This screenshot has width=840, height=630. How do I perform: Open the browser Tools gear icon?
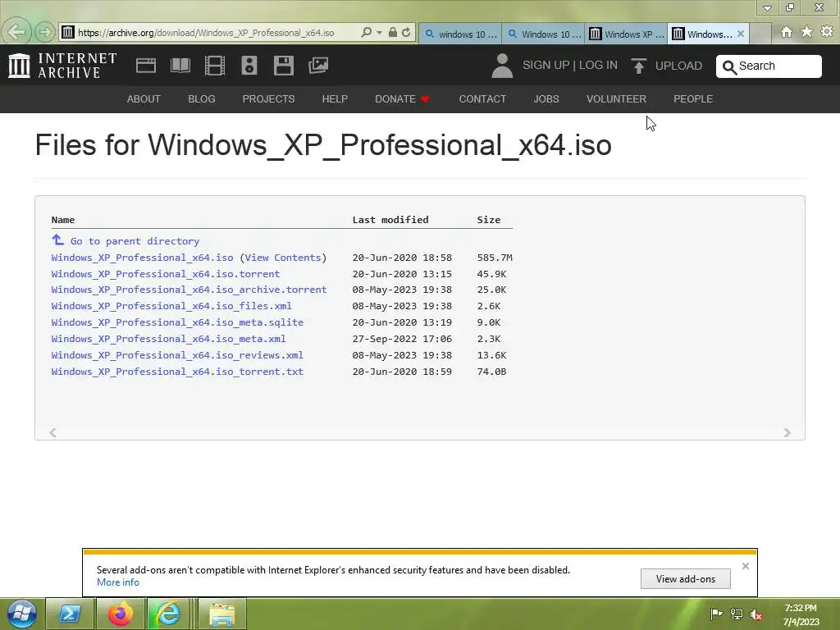(x=827, y=32)
